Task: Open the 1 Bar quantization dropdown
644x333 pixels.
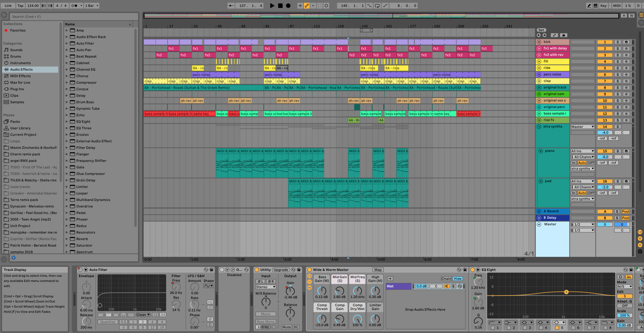Action: click(x=92, y=6)
